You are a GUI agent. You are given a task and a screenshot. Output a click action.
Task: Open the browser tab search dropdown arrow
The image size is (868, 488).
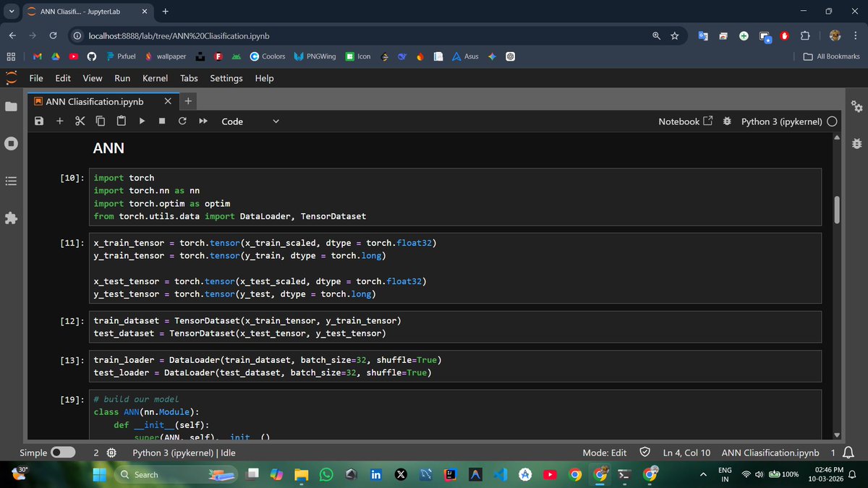11,12
